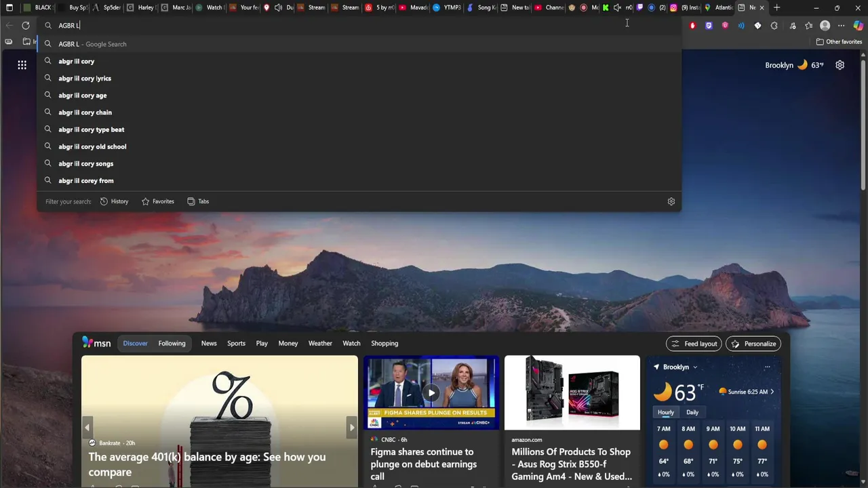Switch to the Discover feed tab
Screen dimensions: 868x488
135,344
